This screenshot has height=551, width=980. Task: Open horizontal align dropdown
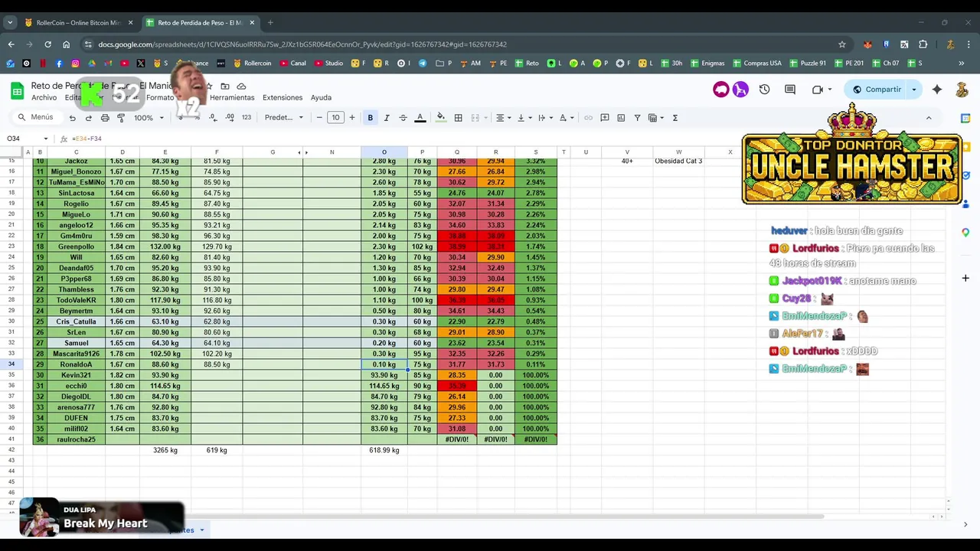coord(502,118)
